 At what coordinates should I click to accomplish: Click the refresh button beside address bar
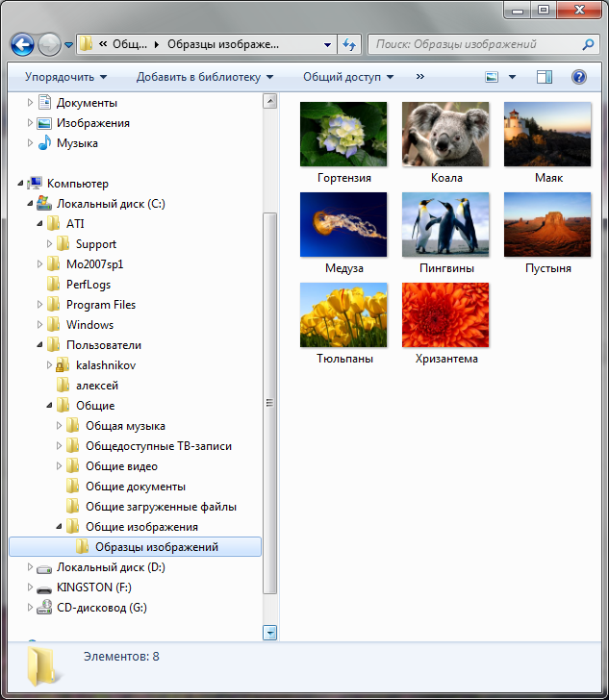coord(349,44)
